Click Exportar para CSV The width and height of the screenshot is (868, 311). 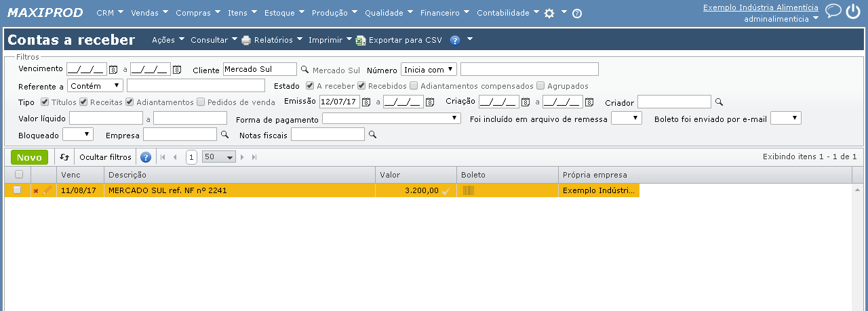399,40
